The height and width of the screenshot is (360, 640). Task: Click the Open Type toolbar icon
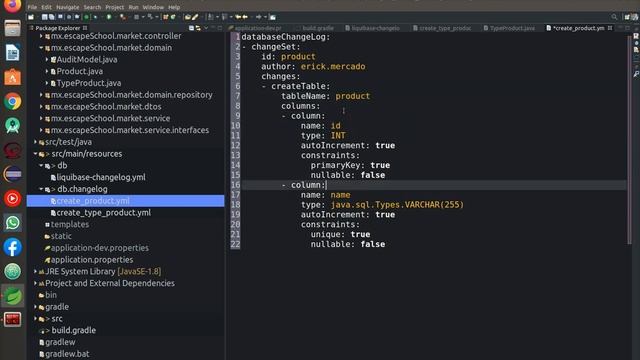pyautogui.click(x=188, y=17)
